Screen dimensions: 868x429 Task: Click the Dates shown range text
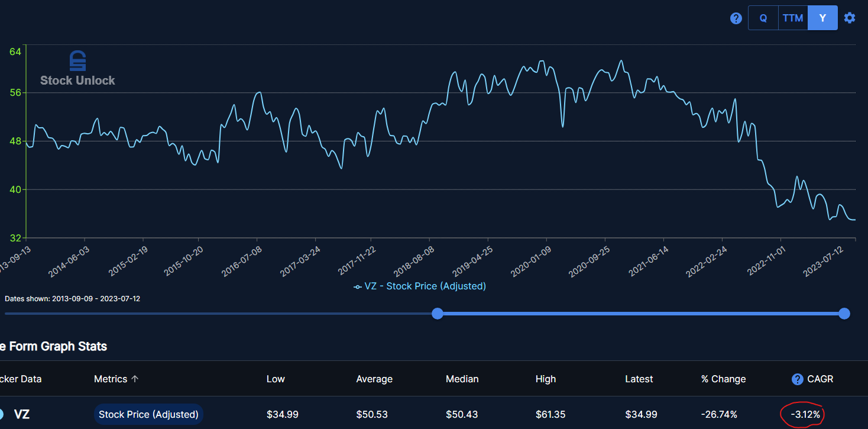click(x=73, y=298)
